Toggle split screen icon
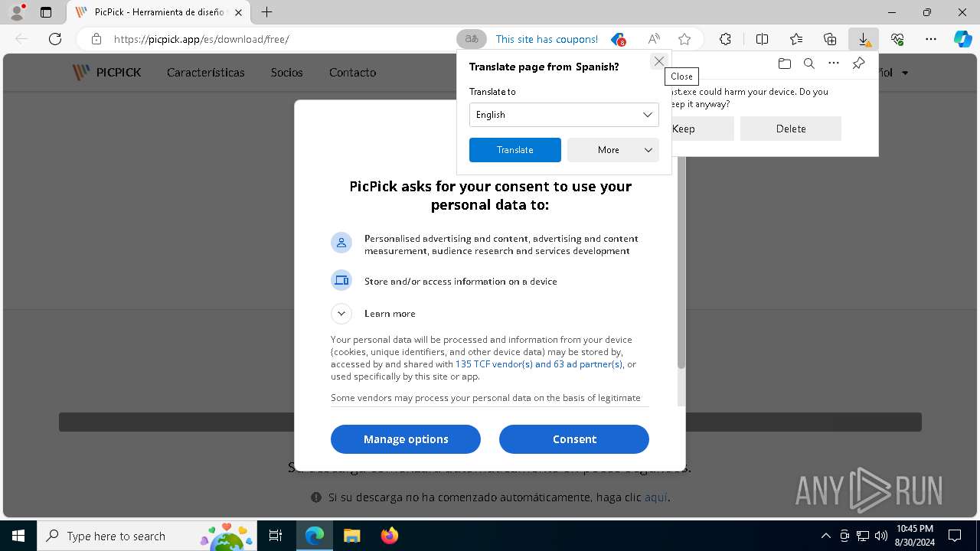Image resolution: width=980 pixels, height=551 pixels. 762,39
